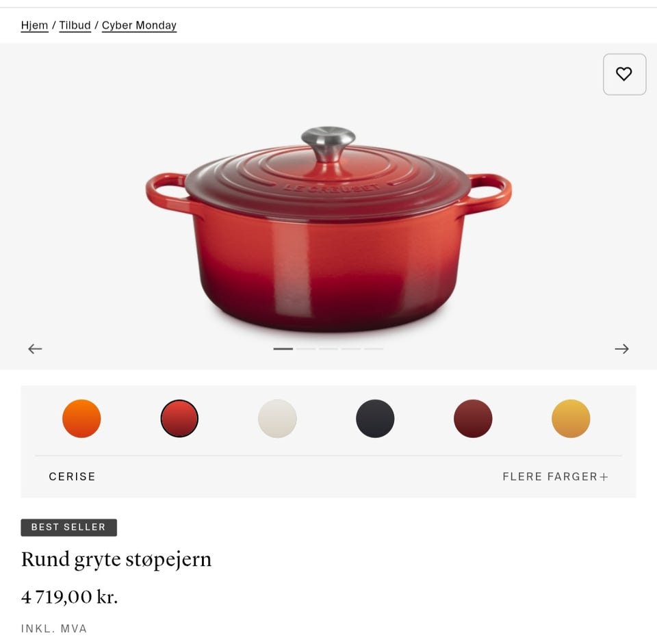Pick the dark burgundy color swatch
657x644 pixels.
coord(473,419)
